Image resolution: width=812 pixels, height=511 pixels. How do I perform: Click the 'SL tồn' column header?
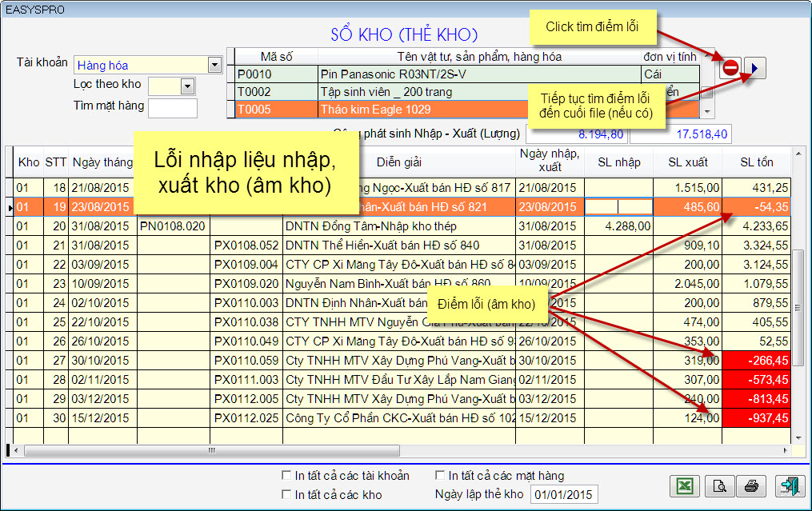click(x=756, y=162)
